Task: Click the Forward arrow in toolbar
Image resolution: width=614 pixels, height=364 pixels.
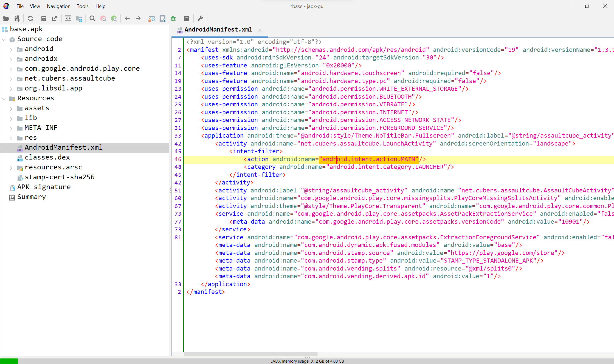Action: coord(138,19)
